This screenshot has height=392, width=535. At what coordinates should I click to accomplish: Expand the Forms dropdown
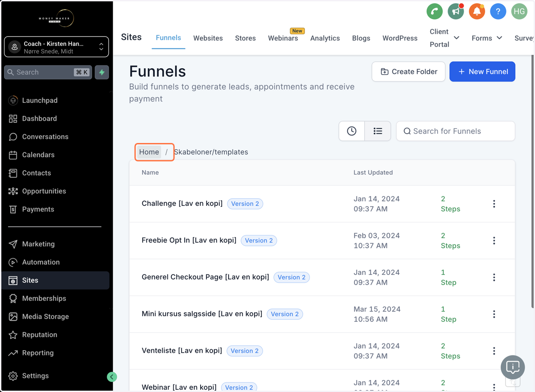(487, 38)
